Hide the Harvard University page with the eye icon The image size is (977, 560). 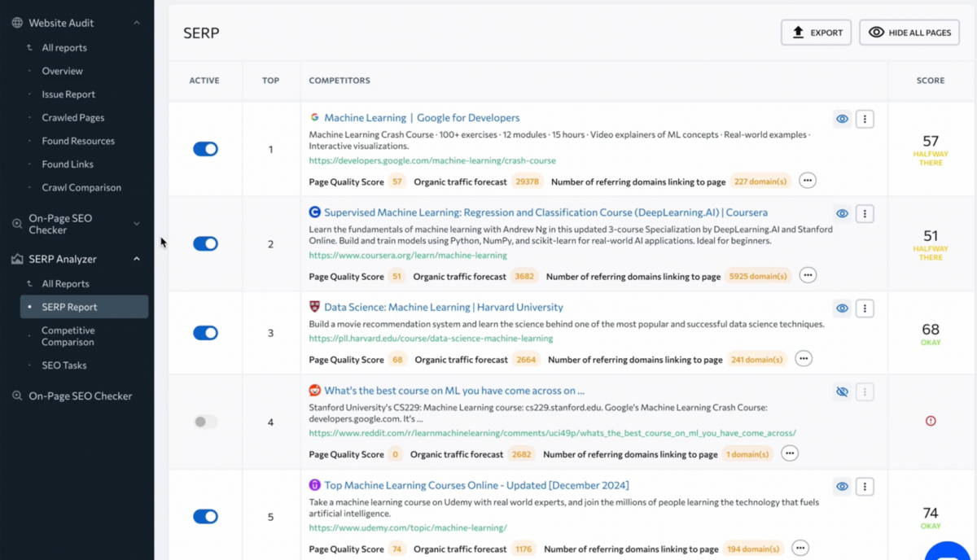coord(842,308)
